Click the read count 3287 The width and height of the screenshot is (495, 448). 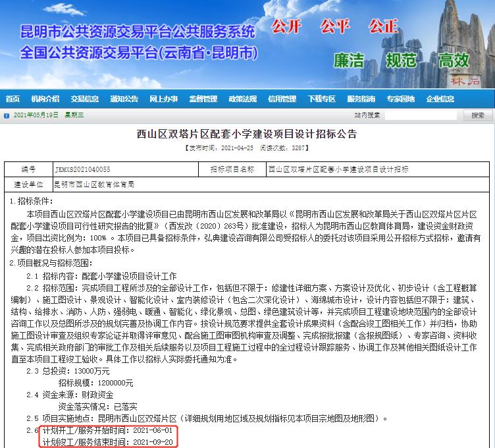[x=298, y=148]
